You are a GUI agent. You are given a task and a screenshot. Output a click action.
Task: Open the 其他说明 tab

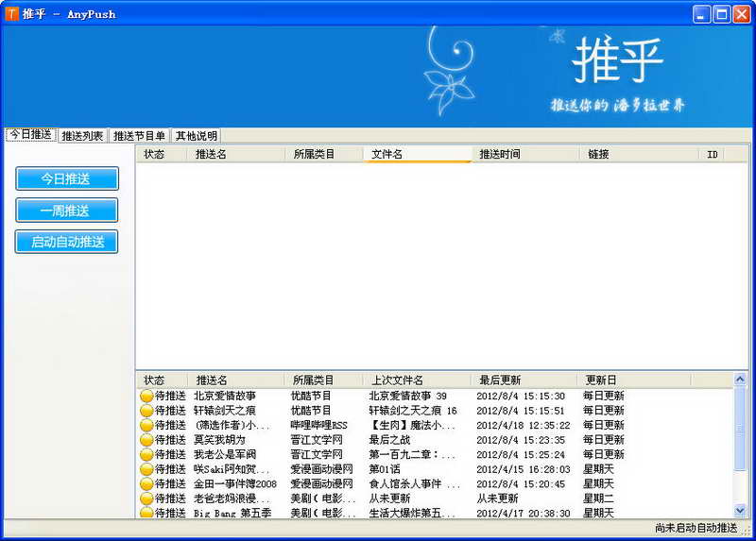point(196,136)
